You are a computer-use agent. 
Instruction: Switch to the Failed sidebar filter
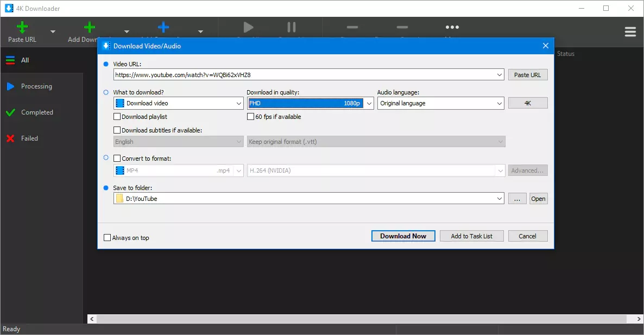(x=29, y=138)
